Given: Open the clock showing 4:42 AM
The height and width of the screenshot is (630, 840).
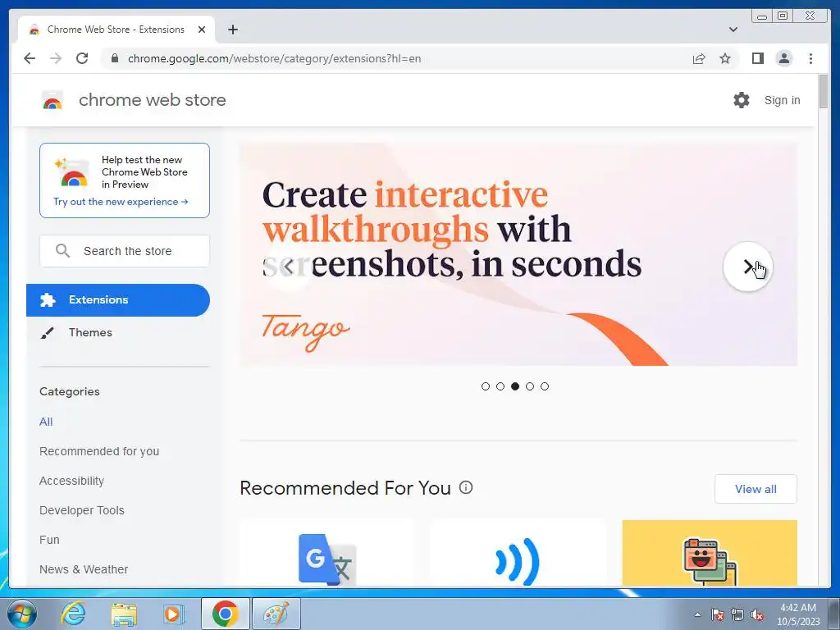Looking at the screenshot, I should [x=798, y=614].
